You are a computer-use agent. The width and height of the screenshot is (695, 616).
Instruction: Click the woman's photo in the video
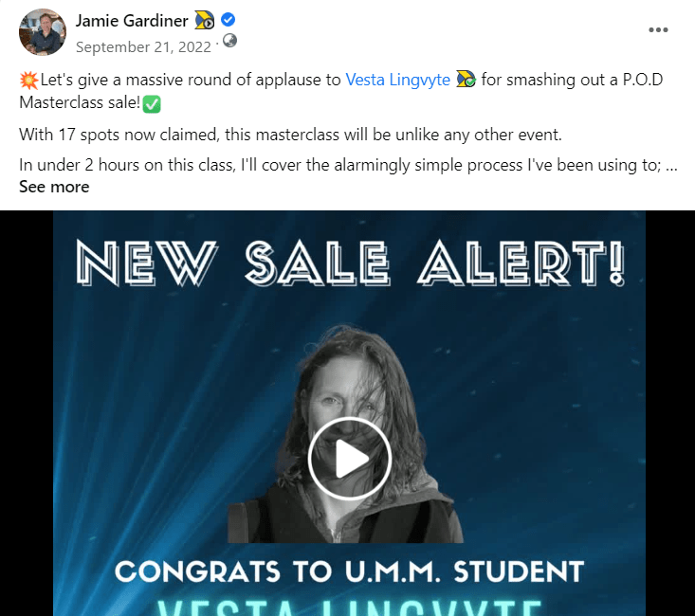[x=345, y=434]
